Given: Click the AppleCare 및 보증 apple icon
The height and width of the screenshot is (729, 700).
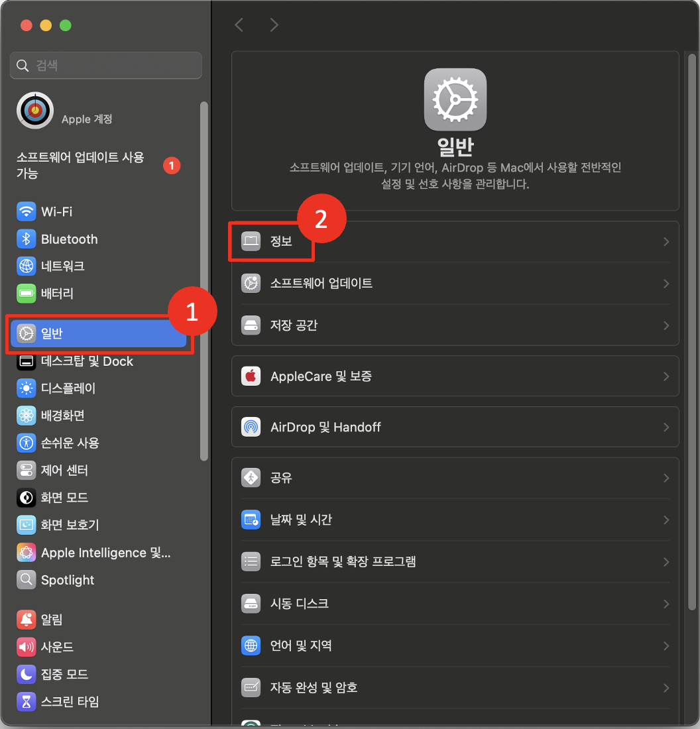Looking at the screenshot, I should [251, 376].
